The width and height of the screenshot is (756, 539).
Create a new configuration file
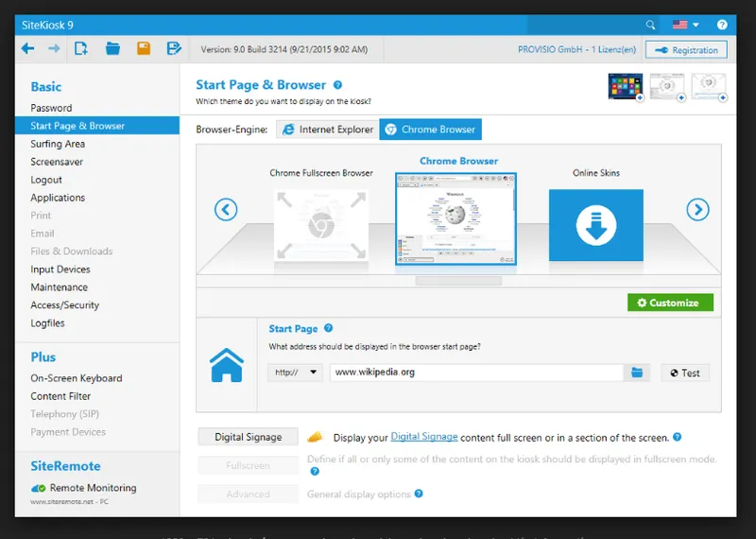click(81, 48)
